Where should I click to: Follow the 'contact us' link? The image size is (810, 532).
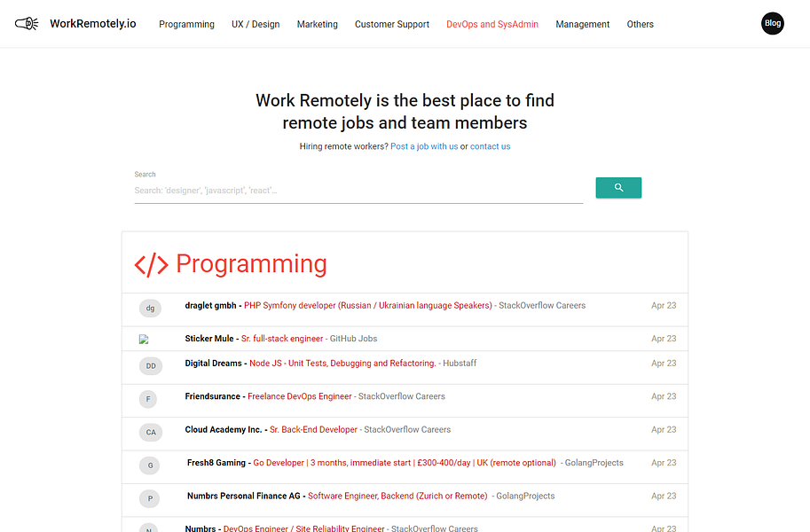[x=491, y=146]
